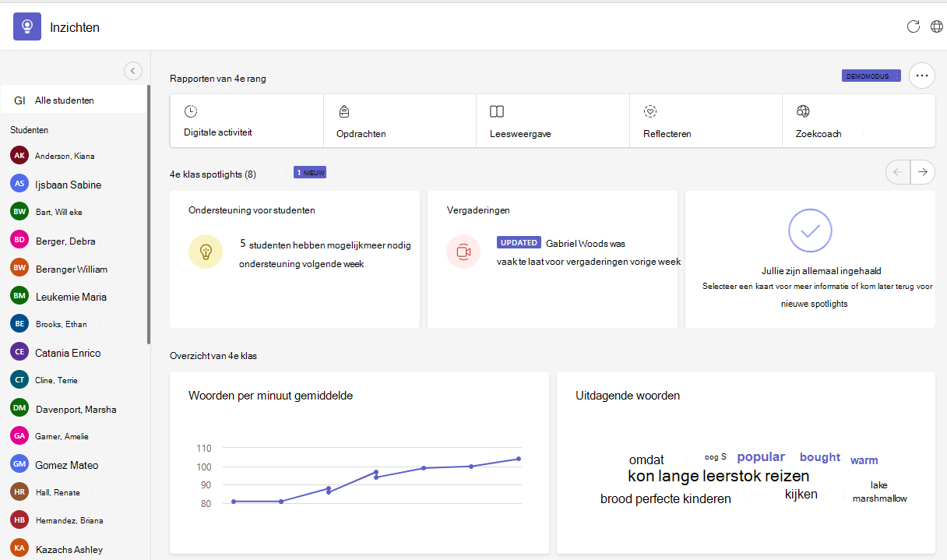This screenshot has width=947, height=560.
Task: Click the word 'popular' in the word cloud
Action: (x=761, y=457)
